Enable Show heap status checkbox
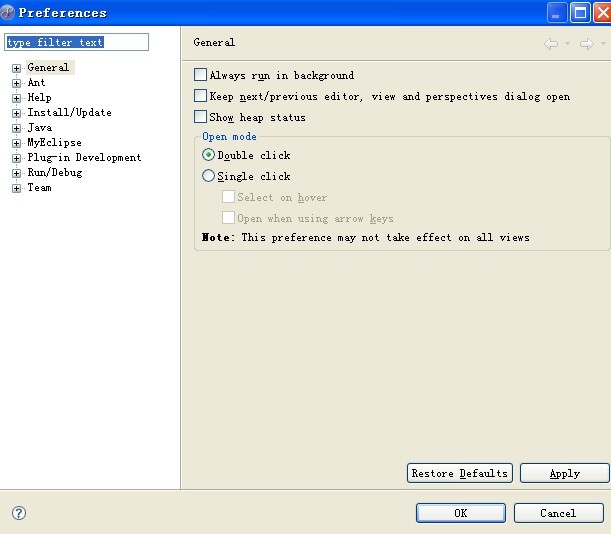The width and height of the screenshot is (611, 534). tap(200, 117)
